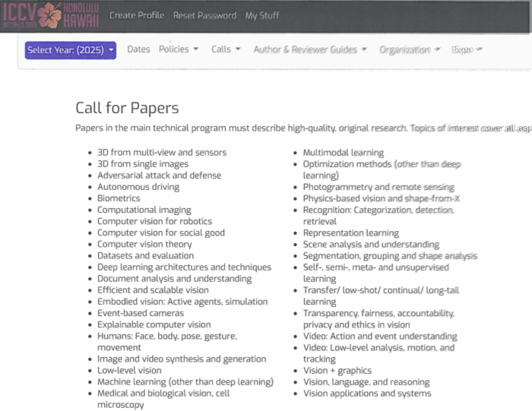Viewport: 532px width, 411px height.
Task: Click 'Event-based cameras' topic
Action: [x=141, y=313]
